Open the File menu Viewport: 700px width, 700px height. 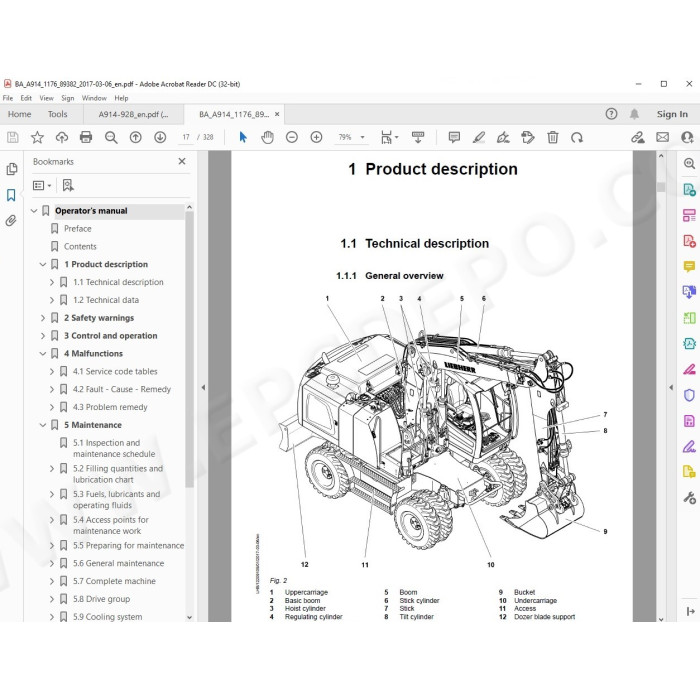pos(8,98)
